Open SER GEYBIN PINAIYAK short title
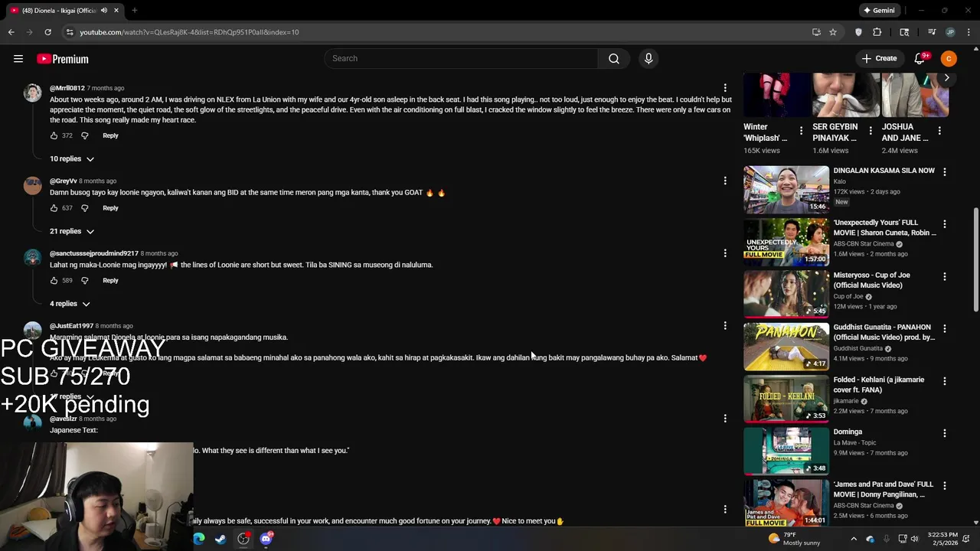Viewport: 980px width, 551px height. (835, 132)
